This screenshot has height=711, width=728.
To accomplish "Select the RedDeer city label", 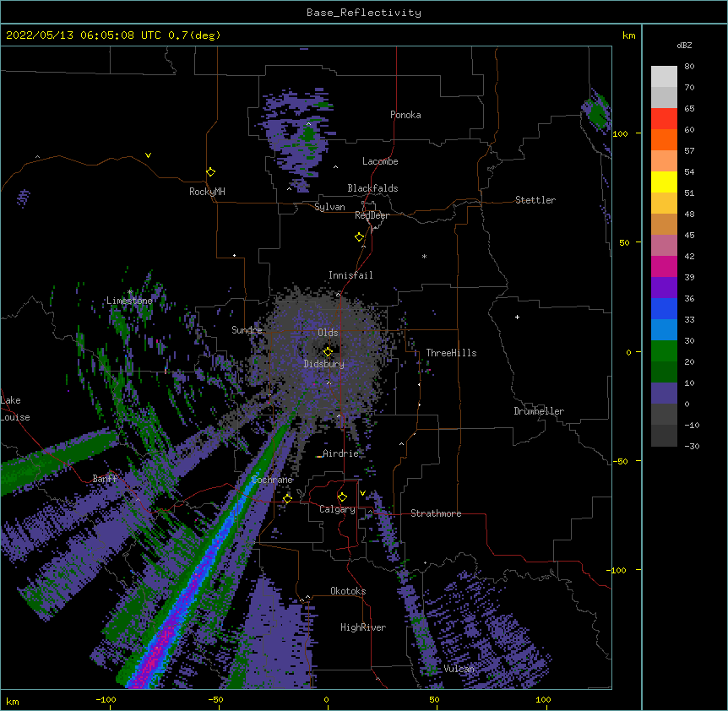I will coord(372,215).
